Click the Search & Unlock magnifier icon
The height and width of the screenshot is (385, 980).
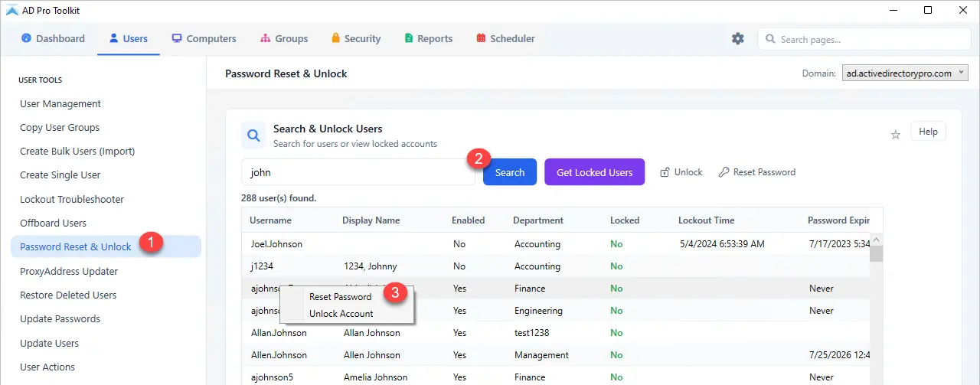point(253,137)
